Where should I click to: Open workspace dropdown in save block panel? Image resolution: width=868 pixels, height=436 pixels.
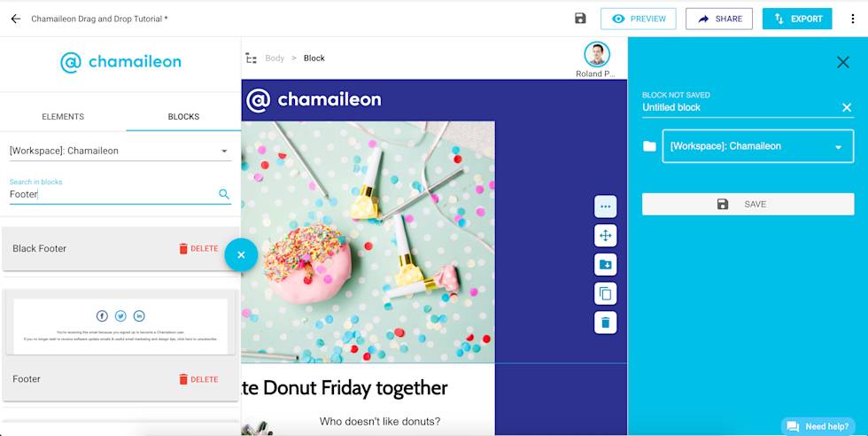point(758,146)
